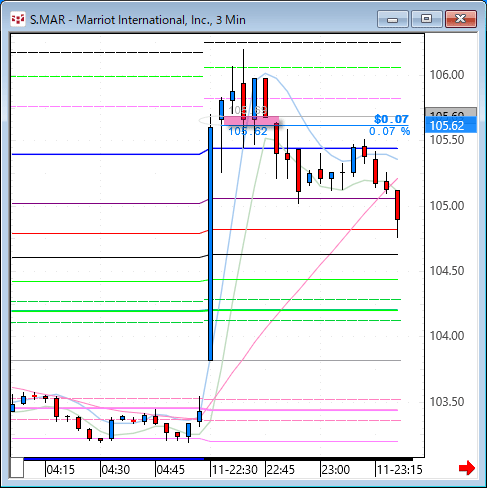The width and height of the screenshot is (487, 488).
Task: Click the small white box left of time axis
Action: click(17, 468)
